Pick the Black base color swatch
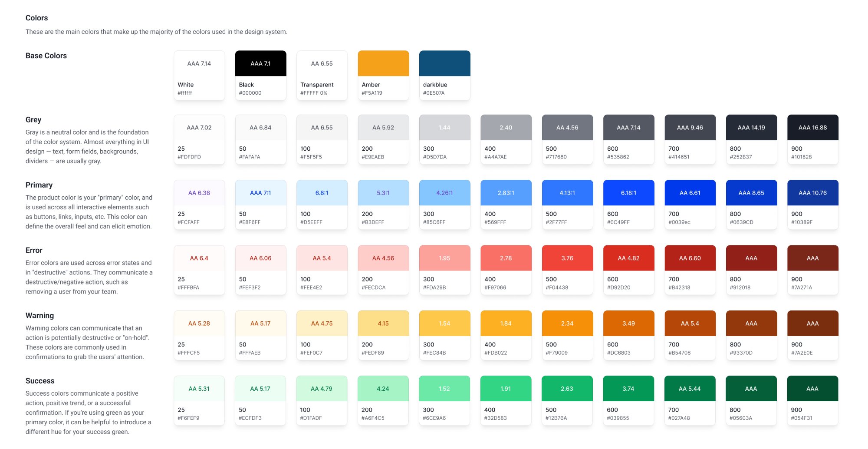 tap(260, 63)
